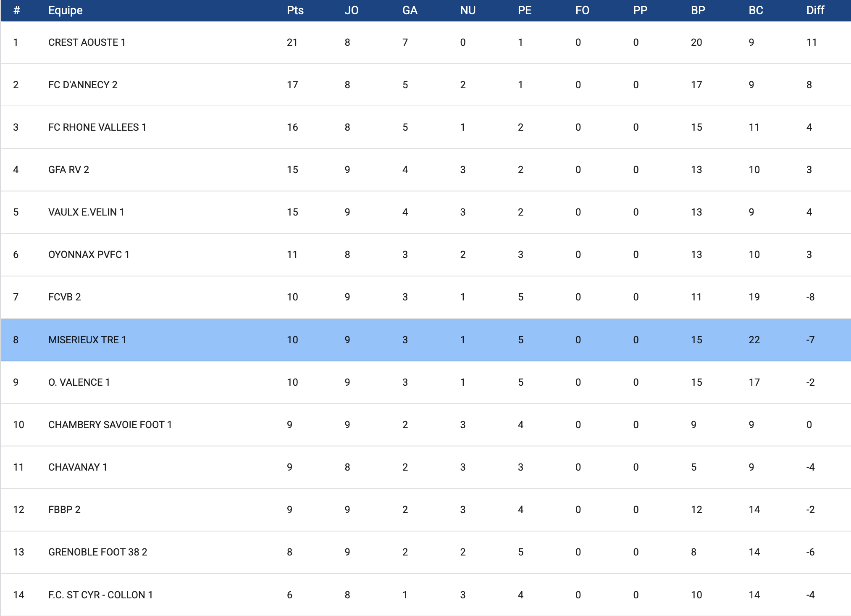Open the GFA RV 2 team
Viewport: 851px width, 616px height.
click(x=68, y=170)
